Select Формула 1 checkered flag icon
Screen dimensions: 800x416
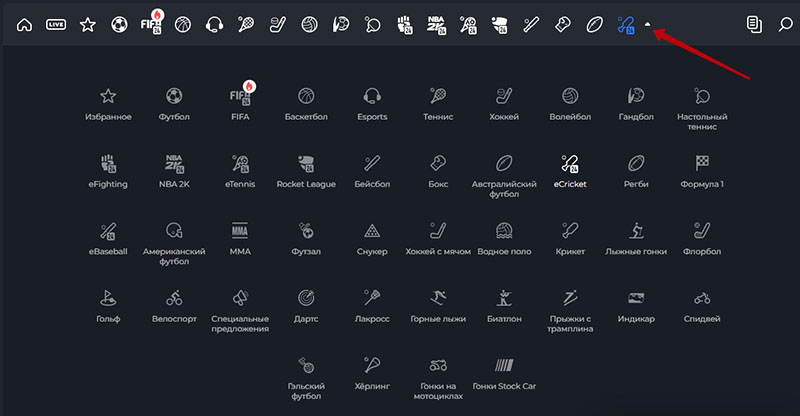(x=701, y=171)
